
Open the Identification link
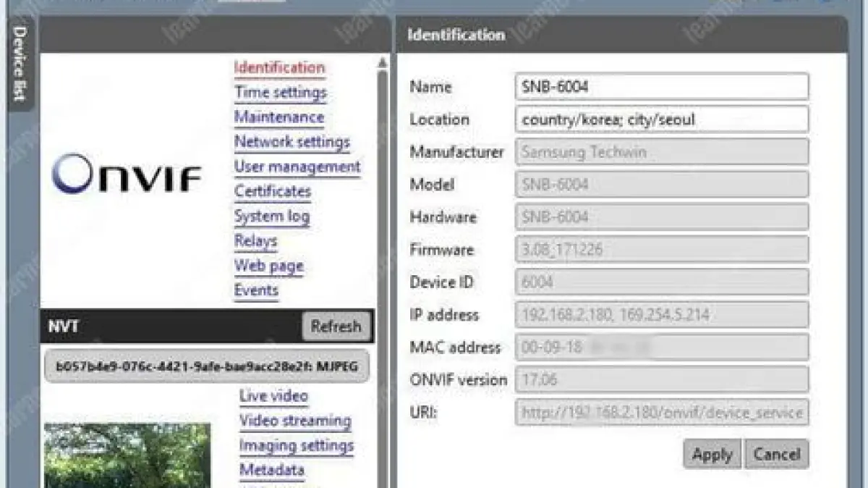point(279,68)
